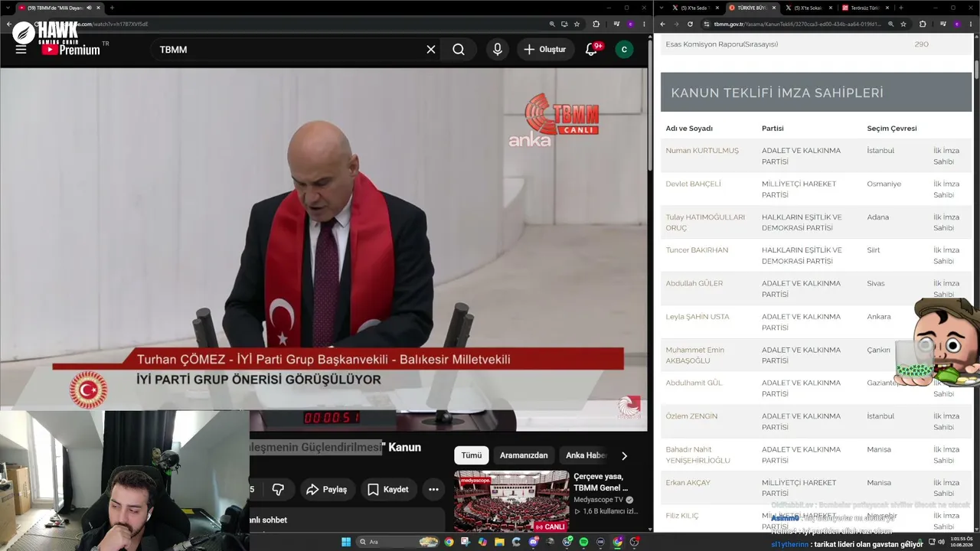Open more actions (three dots) under video
Viewport: 980px width, 551px height.
coord(433,489)
